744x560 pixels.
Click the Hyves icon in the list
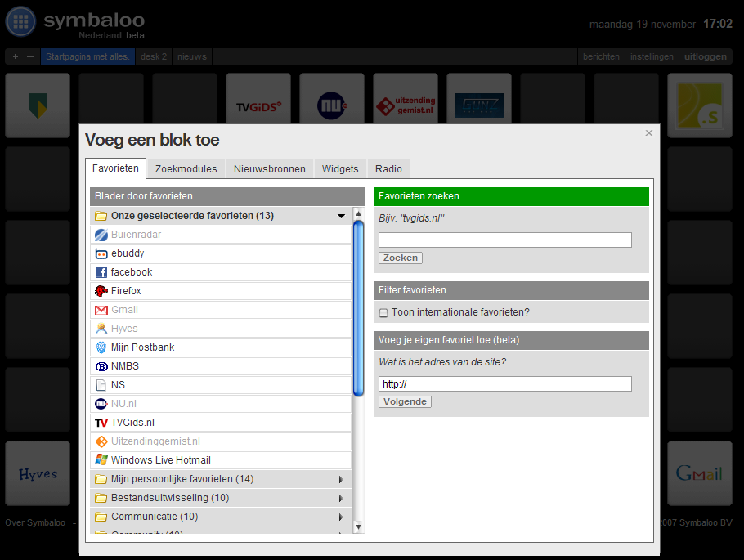(x=101, y=329)
